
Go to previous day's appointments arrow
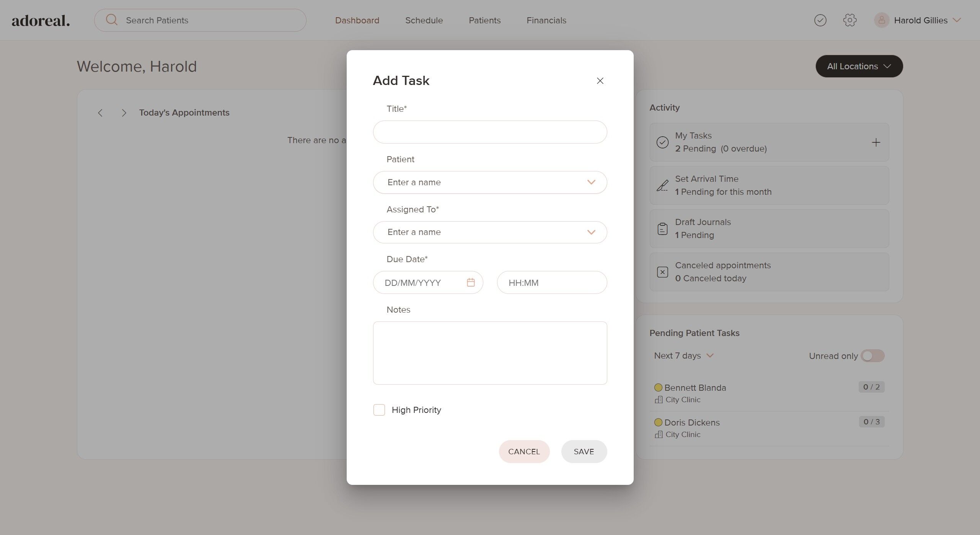(100, 113)
